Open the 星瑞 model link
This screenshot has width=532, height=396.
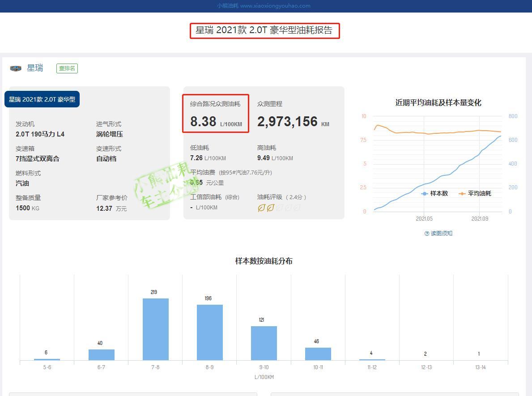click(x=35, y=68)
